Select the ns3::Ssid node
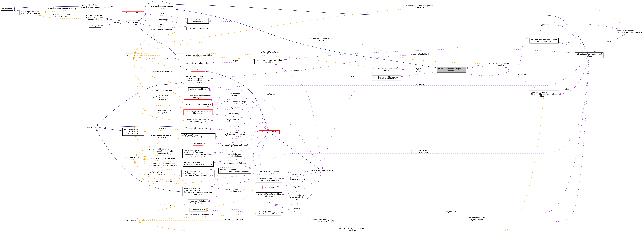 [198, 144]
